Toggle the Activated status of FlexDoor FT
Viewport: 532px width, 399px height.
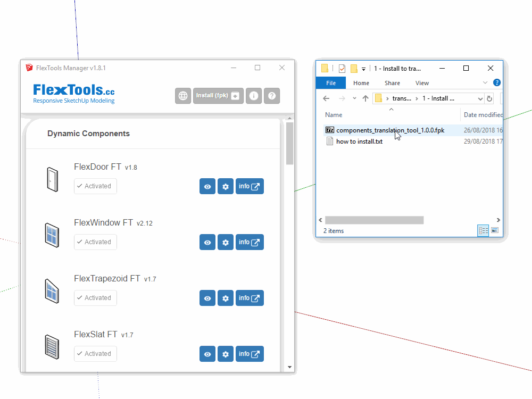click(95, 186)
